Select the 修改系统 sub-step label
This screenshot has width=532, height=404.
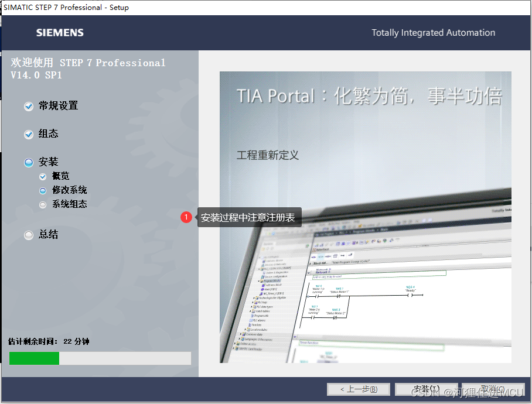coord(70,190)
